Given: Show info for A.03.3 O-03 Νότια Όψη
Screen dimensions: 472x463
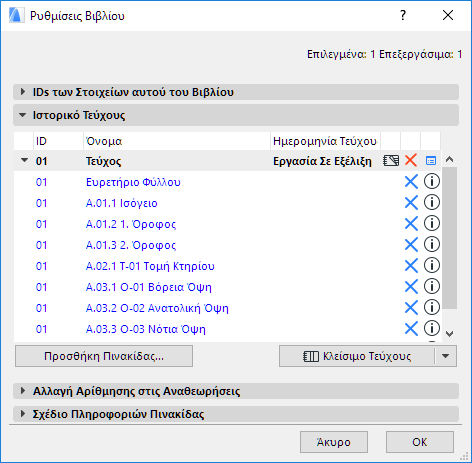Looking at the screenshot, I should 432,329.
